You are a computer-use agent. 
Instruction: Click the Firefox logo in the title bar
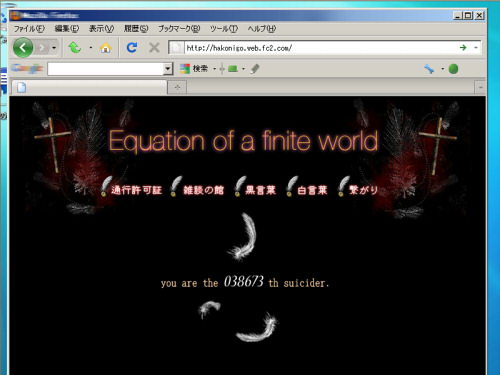[x=16, y=15]
